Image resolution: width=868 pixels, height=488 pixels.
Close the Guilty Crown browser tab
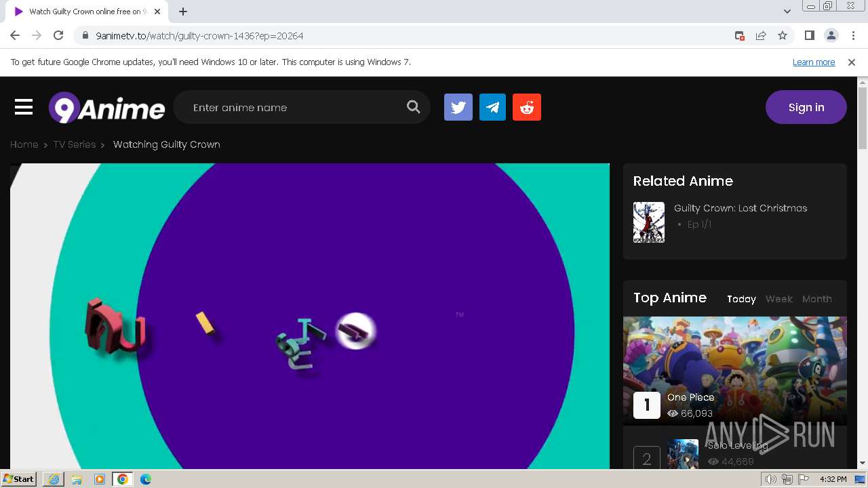[157, 12]
